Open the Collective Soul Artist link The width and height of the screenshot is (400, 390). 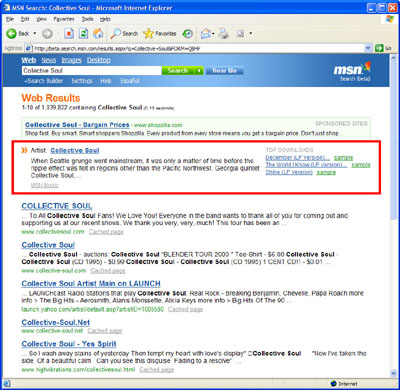[x=75, y=150]
